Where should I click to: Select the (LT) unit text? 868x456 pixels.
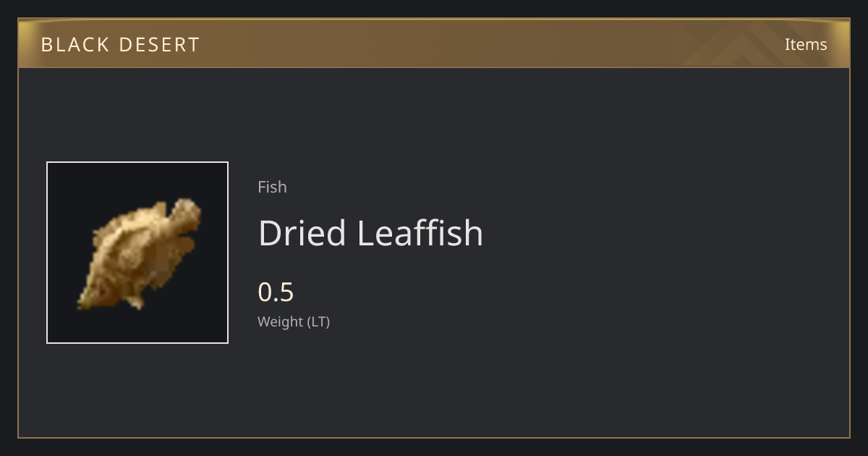point(319,322)
